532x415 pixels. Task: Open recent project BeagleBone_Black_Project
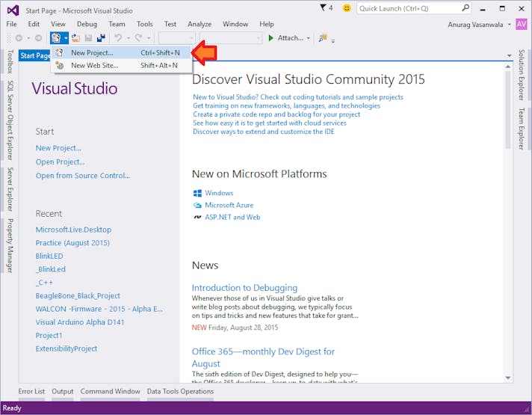78,295
